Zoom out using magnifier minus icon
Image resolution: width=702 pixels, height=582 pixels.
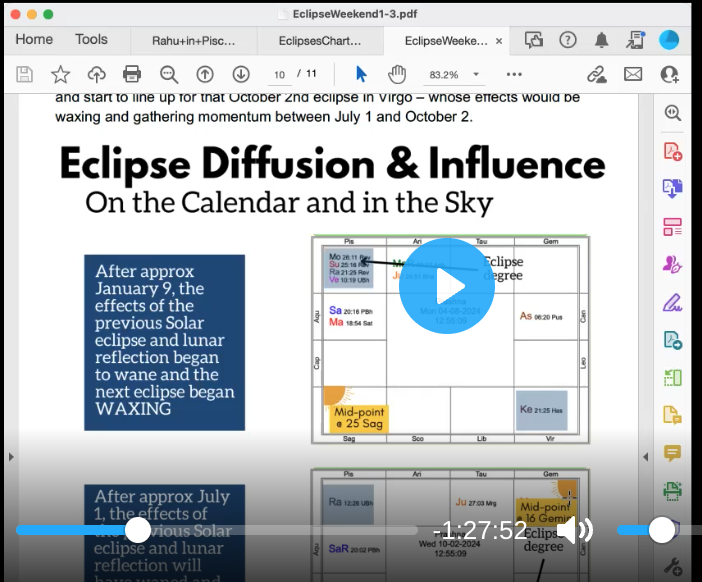coord(168,74)
